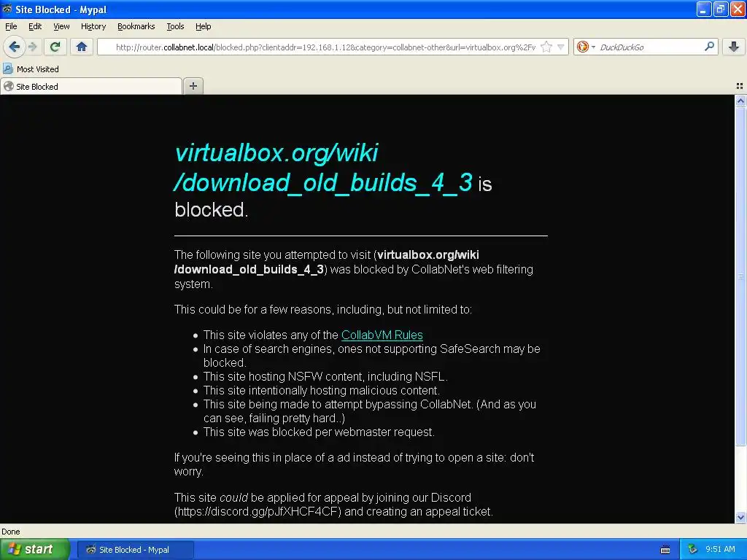Screen dimensions: 747x560
Task: Click the Forward navigation arrow
Action: point(32,47)
